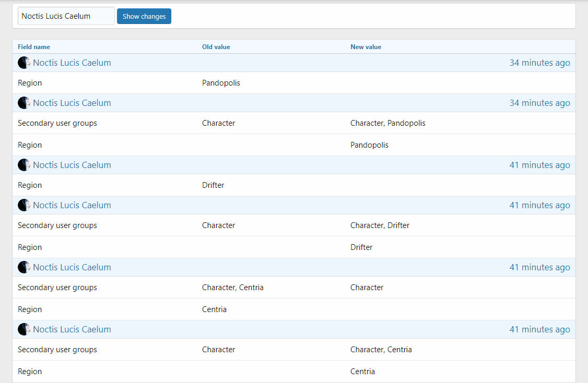
Task: Click the avatar in the topmost change entry
Action: coord(24,63)
